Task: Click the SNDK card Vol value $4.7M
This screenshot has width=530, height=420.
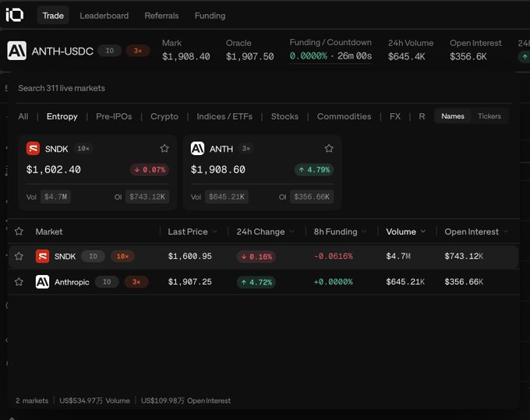Action: click(55, 196)
